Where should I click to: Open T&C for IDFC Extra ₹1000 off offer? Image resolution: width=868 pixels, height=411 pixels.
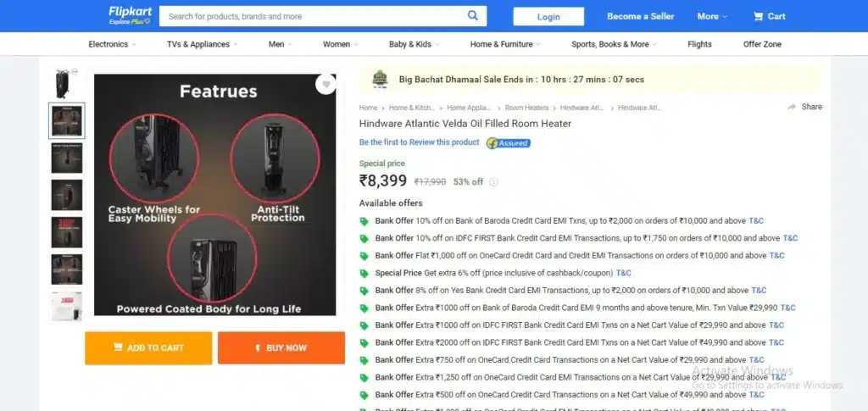776,325
